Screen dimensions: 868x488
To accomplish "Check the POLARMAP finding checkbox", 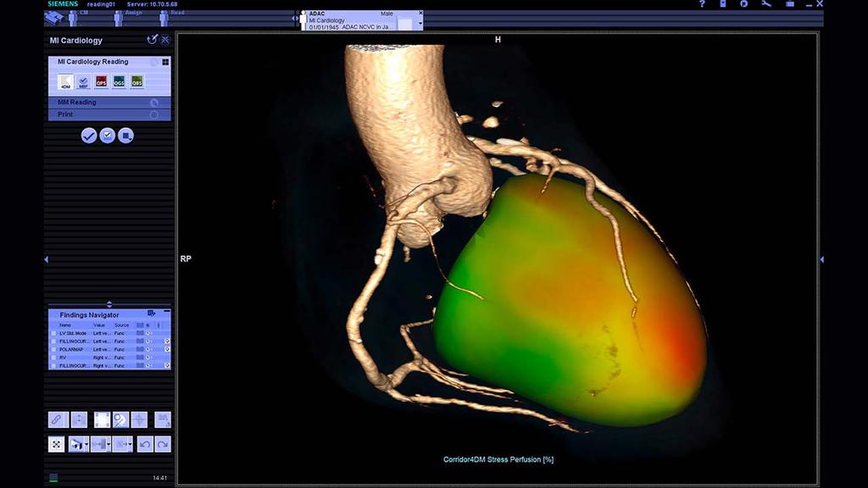I will click(x=53, y=349).
